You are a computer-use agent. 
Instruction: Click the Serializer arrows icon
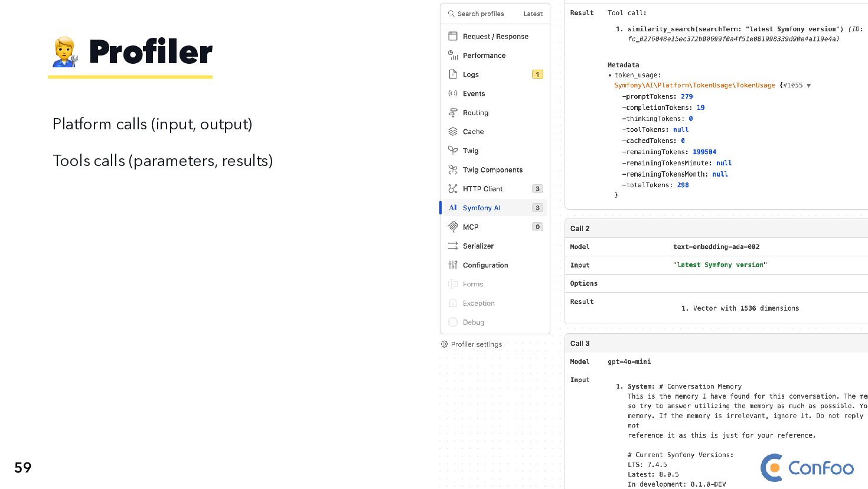point(453,246)
